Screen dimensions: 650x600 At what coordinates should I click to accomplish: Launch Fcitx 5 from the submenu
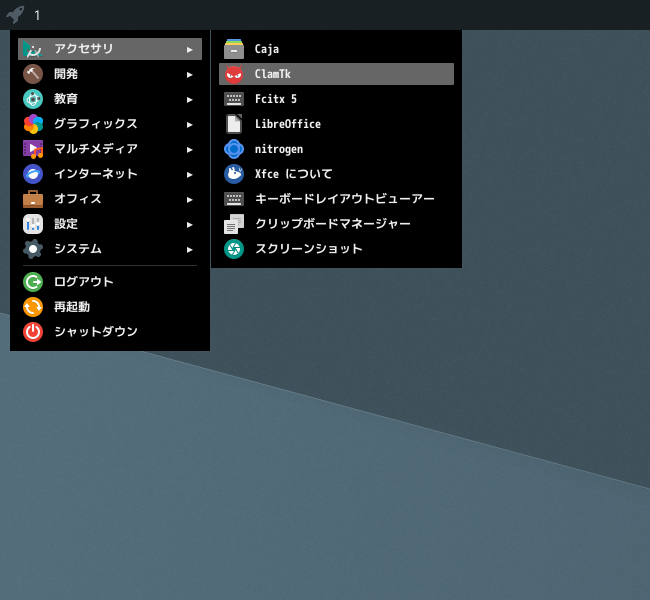pyautogui.click(x=336, y=99)
